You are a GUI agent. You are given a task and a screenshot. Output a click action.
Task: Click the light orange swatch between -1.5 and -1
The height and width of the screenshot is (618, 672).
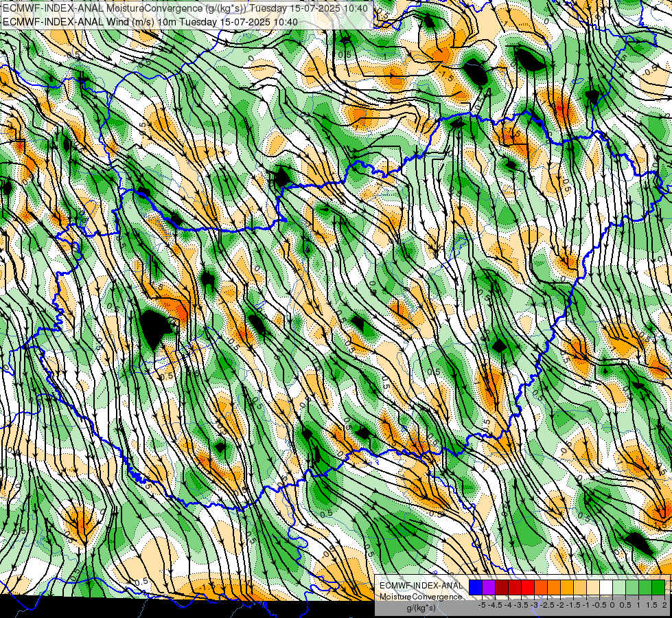pos(580,588)
